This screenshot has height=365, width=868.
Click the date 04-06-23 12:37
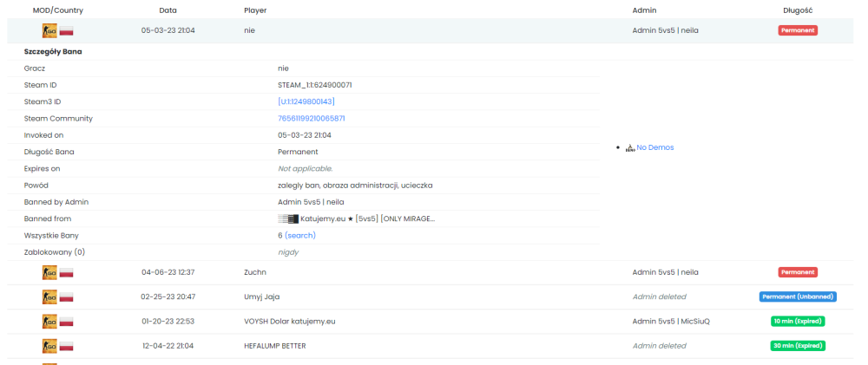point(168,272)
